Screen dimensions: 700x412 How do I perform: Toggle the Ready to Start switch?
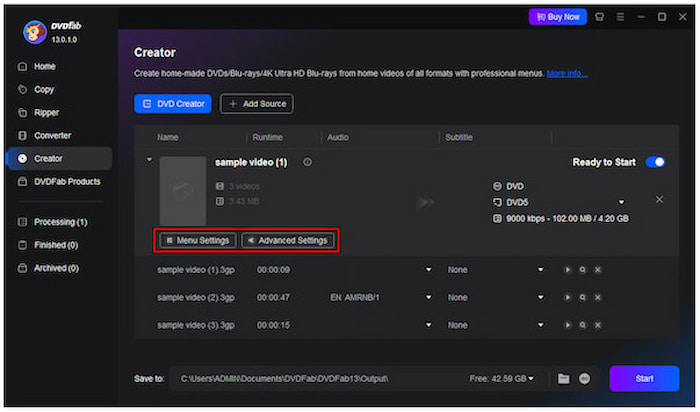pyautogui.click(x=656, y=162)
